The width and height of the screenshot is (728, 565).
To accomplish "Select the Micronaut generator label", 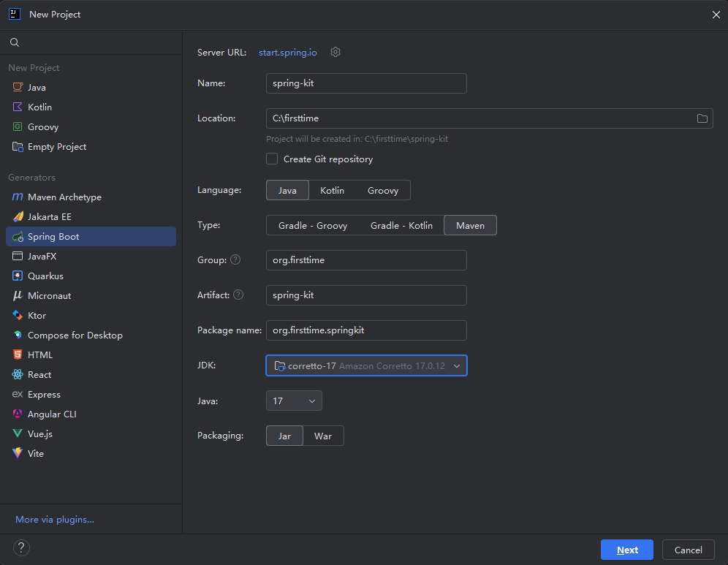I will point(49,296).
